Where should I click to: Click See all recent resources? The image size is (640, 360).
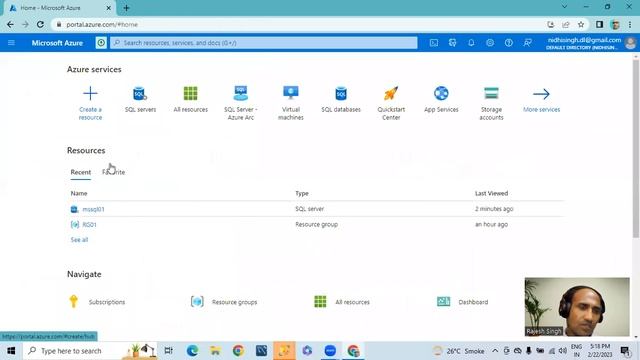click(x=79, y=240)
